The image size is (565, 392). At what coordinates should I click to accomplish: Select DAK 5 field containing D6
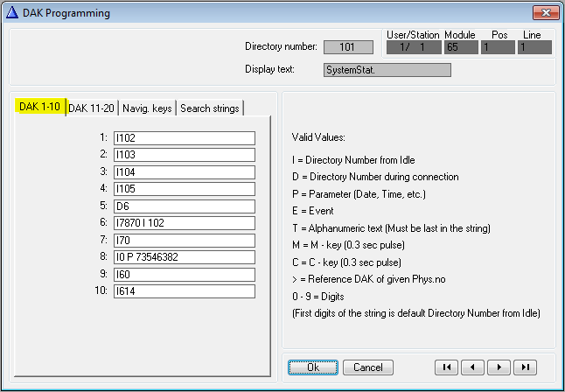click(x=183, y=206)
